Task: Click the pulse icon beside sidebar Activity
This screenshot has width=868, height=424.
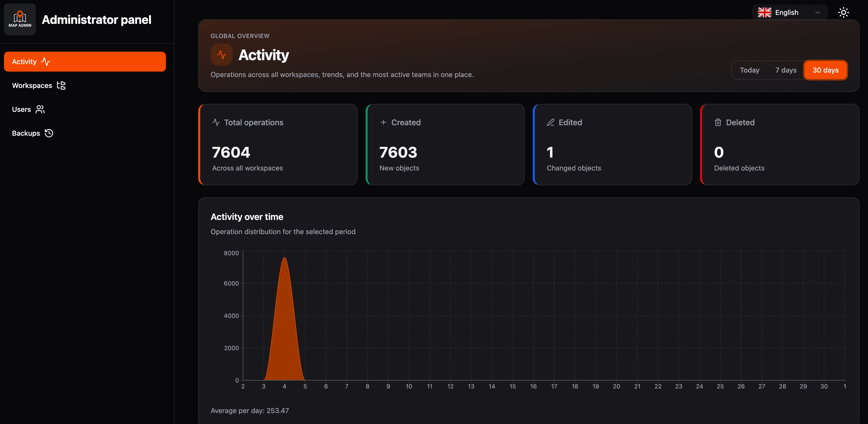Action: pos(46,62)
